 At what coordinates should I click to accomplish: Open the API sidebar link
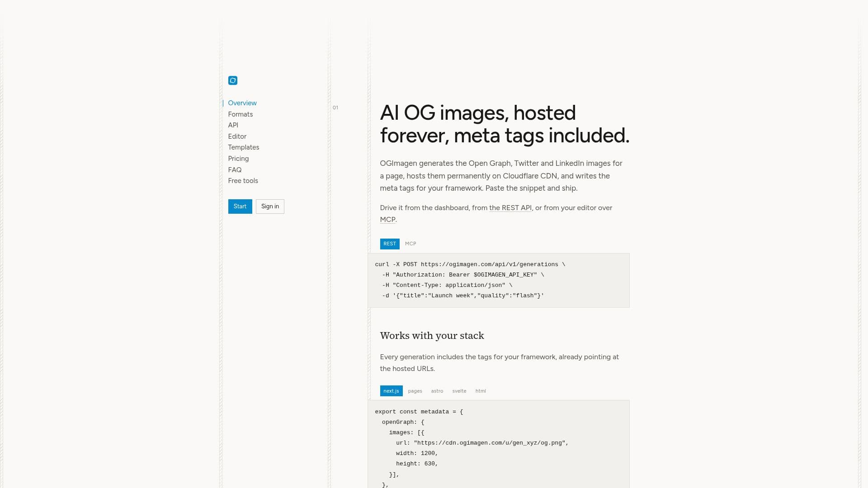coord(233,125)
